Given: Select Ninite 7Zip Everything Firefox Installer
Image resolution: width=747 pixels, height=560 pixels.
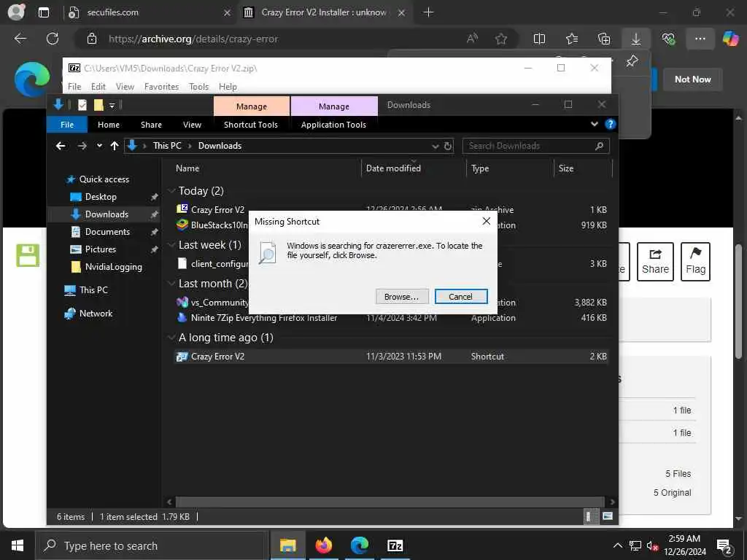Looking at the screenshot, I should pyautogui.click(x=264, y=318).
